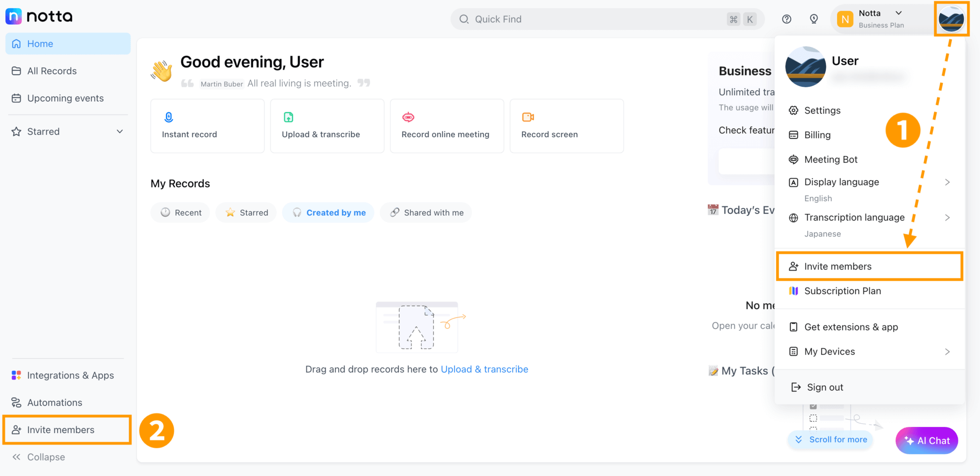Click the Notta logo
The height and width of the screenshot is (476, 980).
pos(39,17)
